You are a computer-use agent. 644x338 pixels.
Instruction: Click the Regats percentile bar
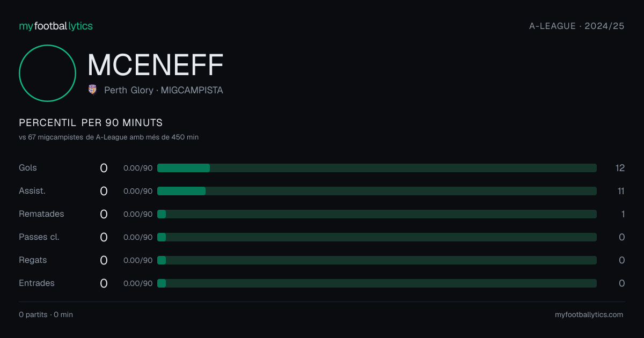coord(377,260)
